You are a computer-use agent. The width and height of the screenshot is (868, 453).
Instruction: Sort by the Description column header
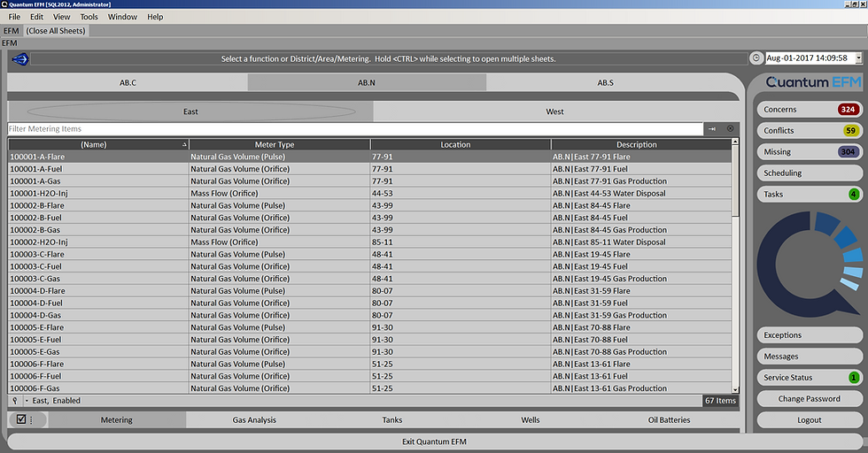point(640,144)
